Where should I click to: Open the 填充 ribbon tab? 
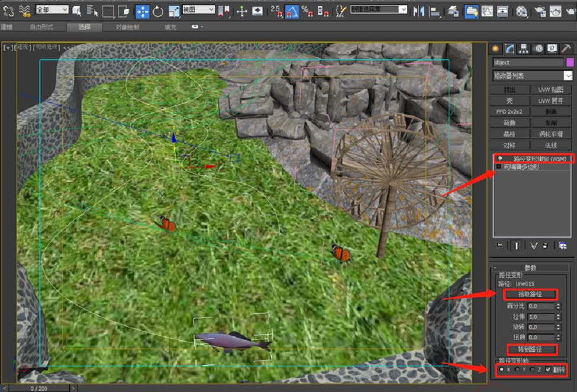click(x=170, y=27)
